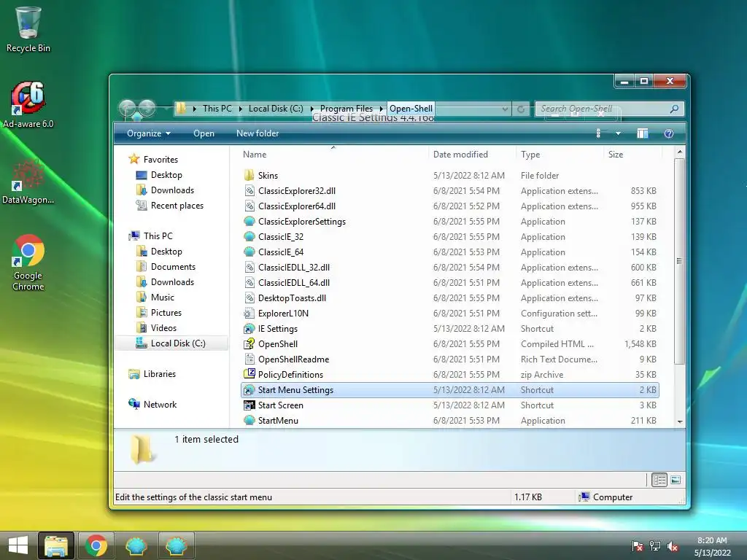This screenshot has width=747, height=560.
Task: Click the Open-Shell breadcrumb segment
Action: click(411, 109)
